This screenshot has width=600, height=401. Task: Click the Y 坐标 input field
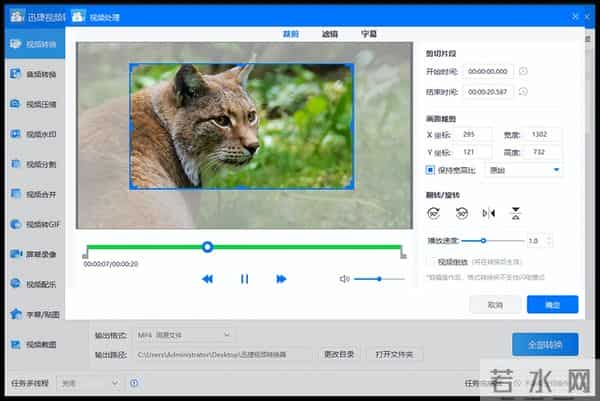coord(475,152)
